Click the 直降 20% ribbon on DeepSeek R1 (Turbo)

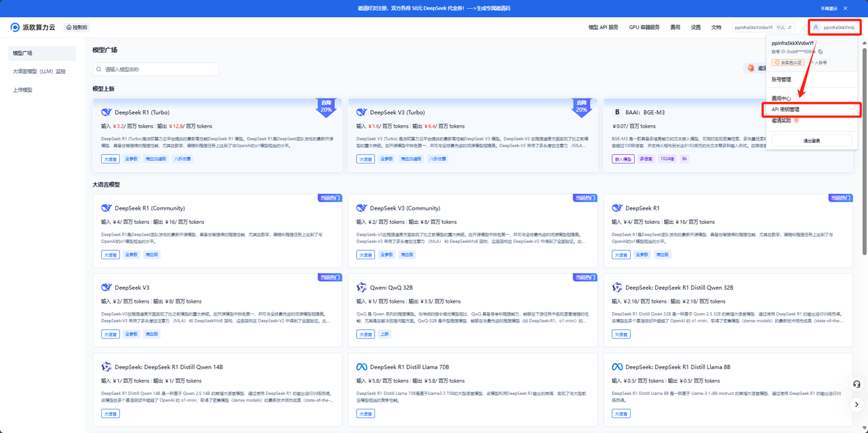(x=326, y=107)
